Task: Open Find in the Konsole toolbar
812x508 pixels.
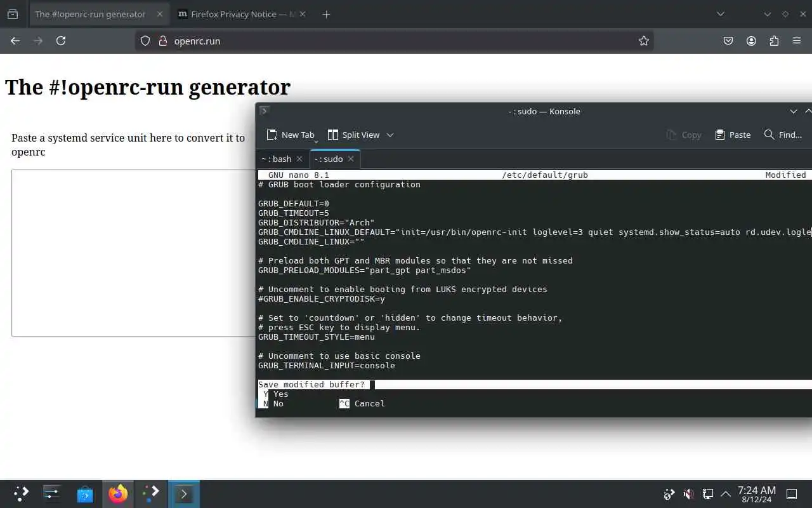Action: pos(783,135)
